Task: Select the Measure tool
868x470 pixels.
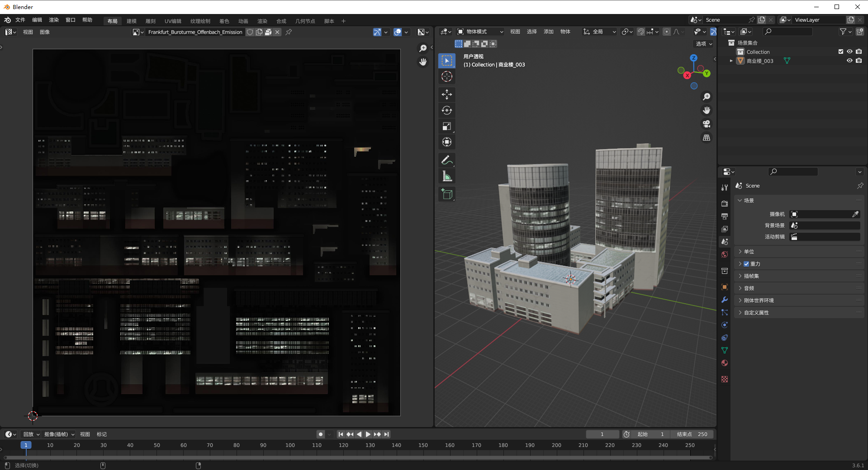Action: click(x=446, y=176)
